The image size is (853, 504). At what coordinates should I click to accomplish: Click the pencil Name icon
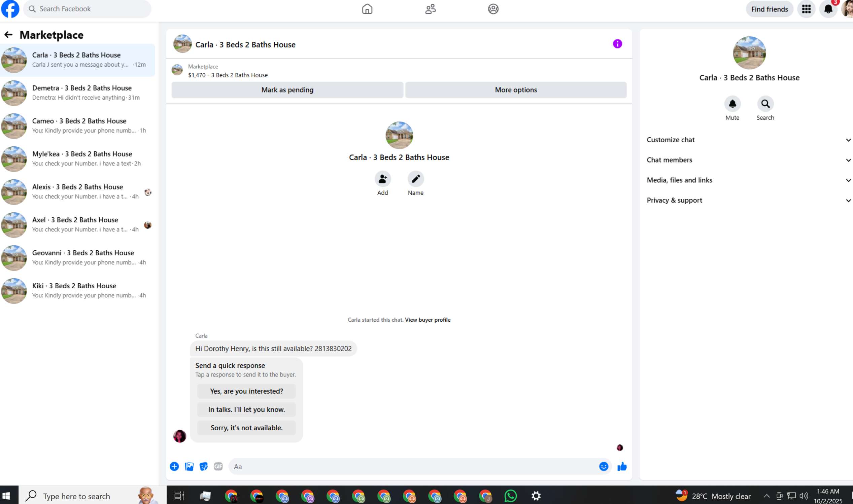pyautogui.click(x=415, y=179)
